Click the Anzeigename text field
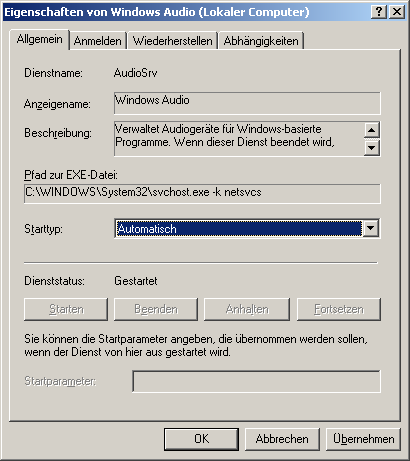 (247, 103)
